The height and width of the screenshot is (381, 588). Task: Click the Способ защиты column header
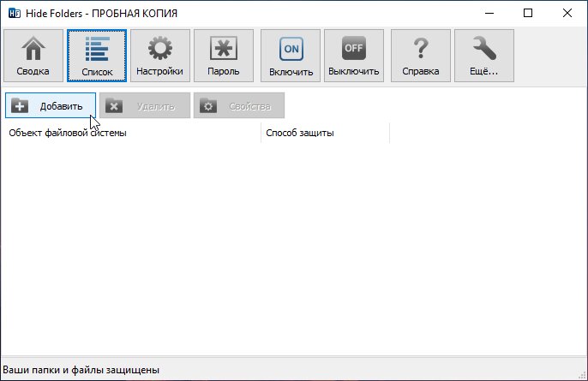click(x=325, y=133)
